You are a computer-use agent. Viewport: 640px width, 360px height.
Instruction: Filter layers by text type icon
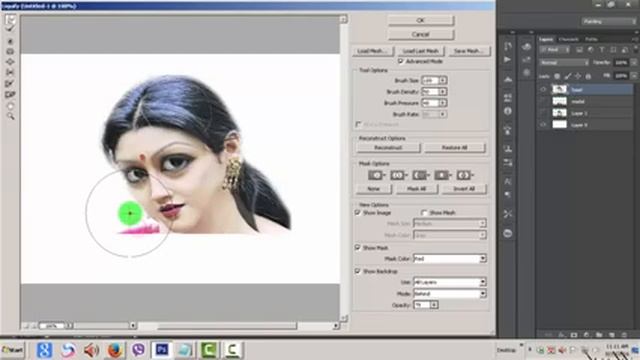coord(602,50)
